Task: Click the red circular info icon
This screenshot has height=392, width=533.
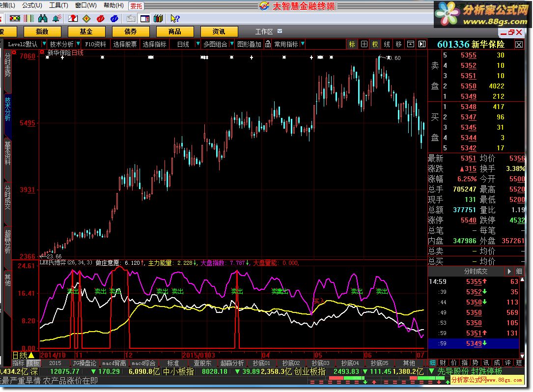Action: tap(101, 18)
